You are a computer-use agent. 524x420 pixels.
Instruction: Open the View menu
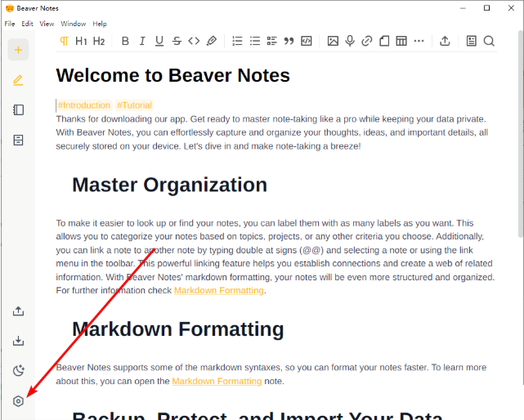click(47, 24)
